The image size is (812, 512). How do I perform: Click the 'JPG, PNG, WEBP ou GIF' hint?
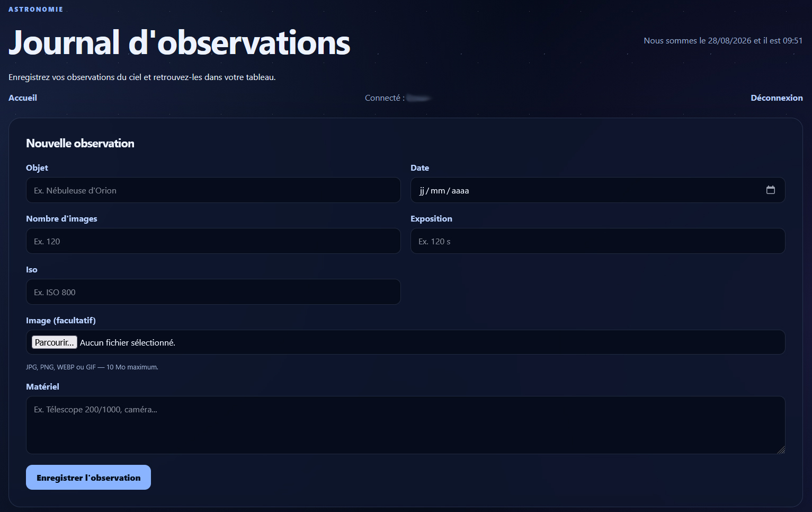(x=92, y=367)
